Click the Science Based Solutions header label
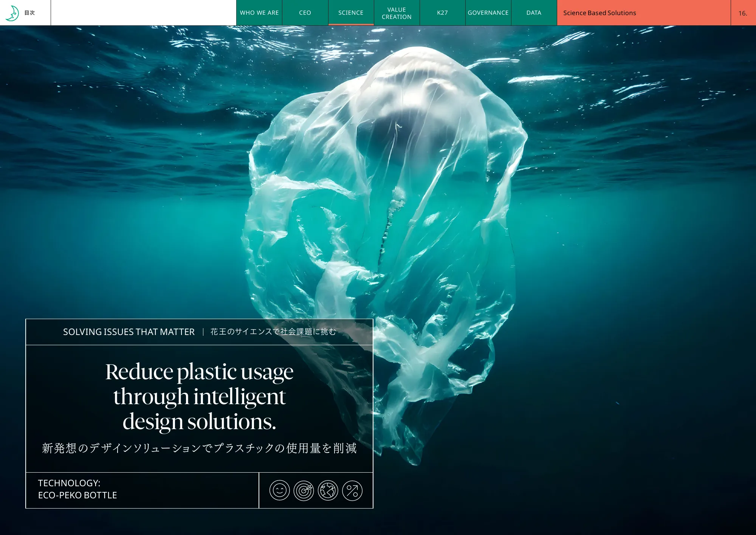Viewport: 756px width, 535px height. (600, 13)
